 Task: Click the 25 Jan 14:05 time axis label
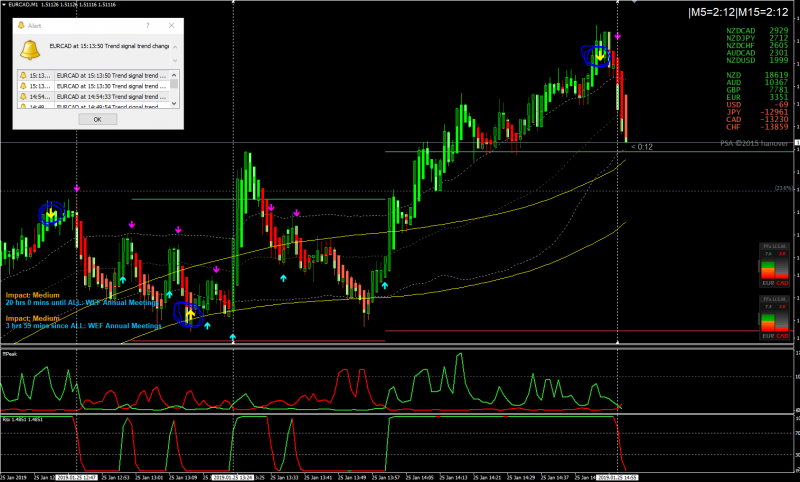pyautogui.click(x=419, y=478)
